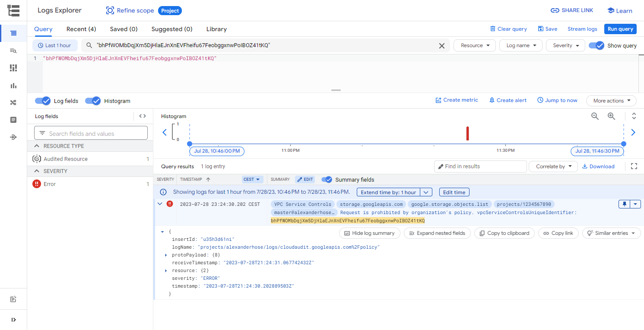This screenshot has width=644, height=330.
Task: Toggle Log fields switch
Action: click(x=43, y=101)
